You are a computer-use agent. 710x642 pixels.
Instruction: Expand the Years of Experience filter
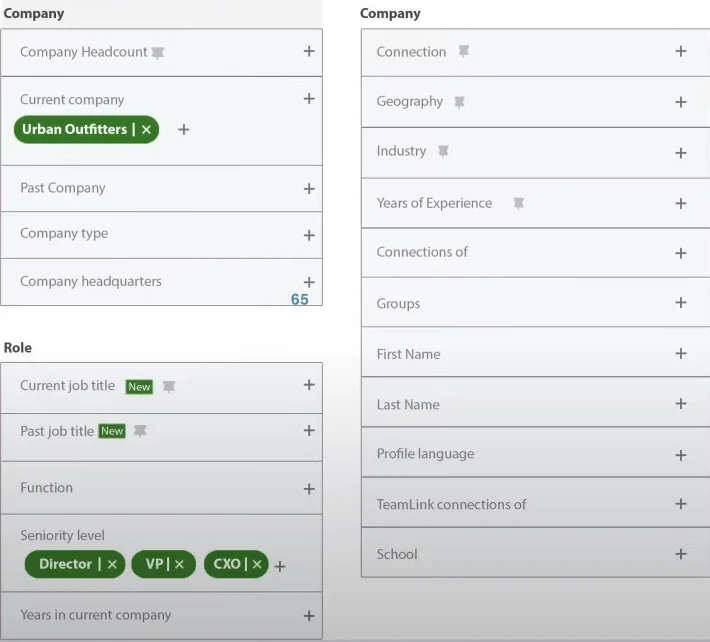[681, 203]
